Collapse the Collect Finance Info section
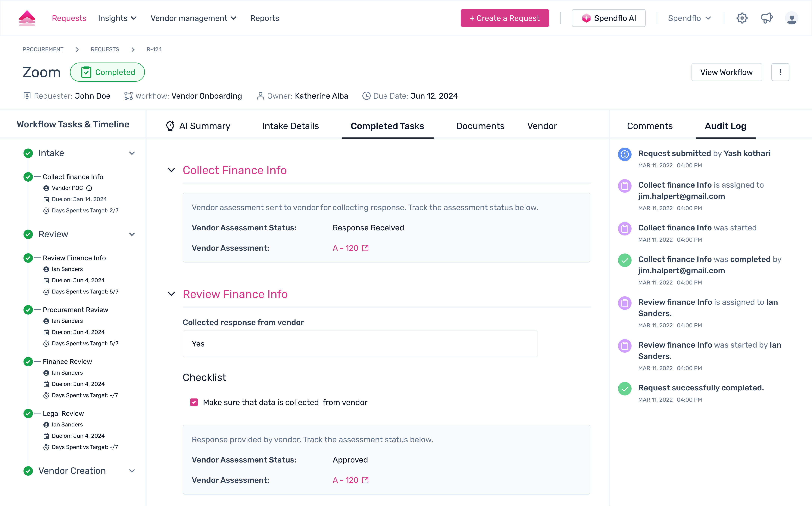The width and height of the screenshot is (812, 507). point(171,170)
